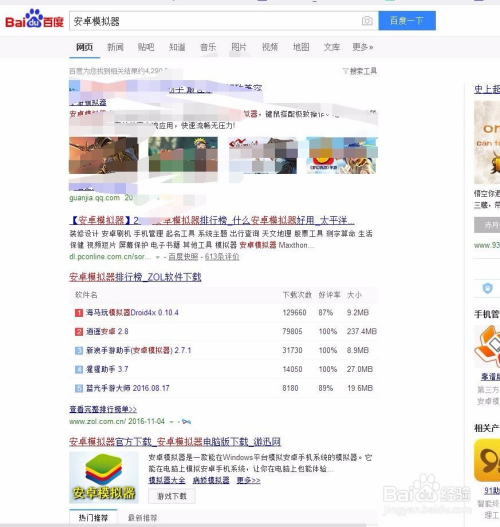Open the 音乐 tab
This screenshot has height=527, width=500.
(x=208, y=47)
